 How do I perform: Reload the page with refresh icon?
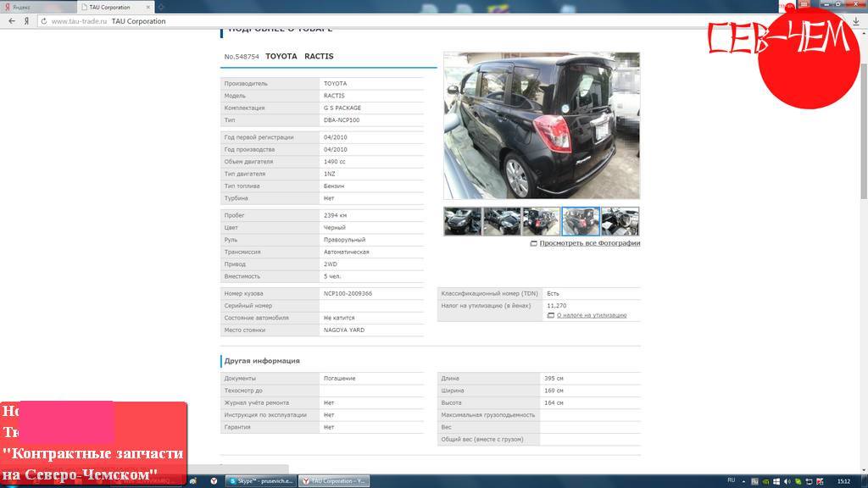click(x=44, y=21)
